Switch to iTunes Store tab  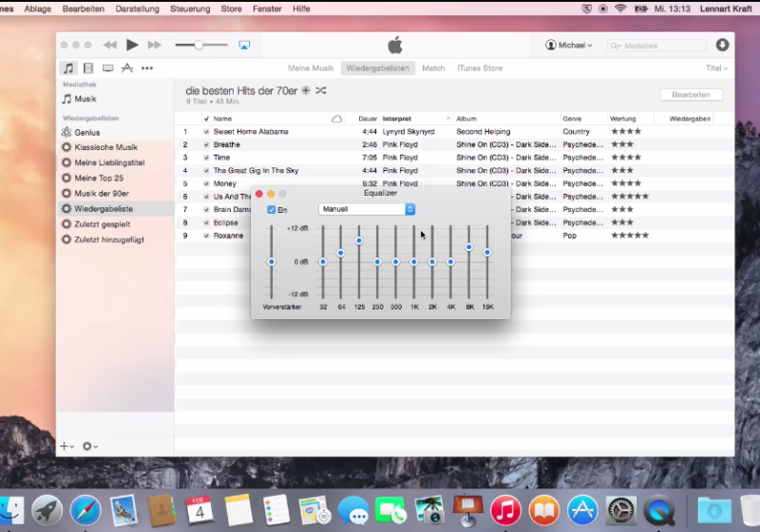tap(480, 68)
